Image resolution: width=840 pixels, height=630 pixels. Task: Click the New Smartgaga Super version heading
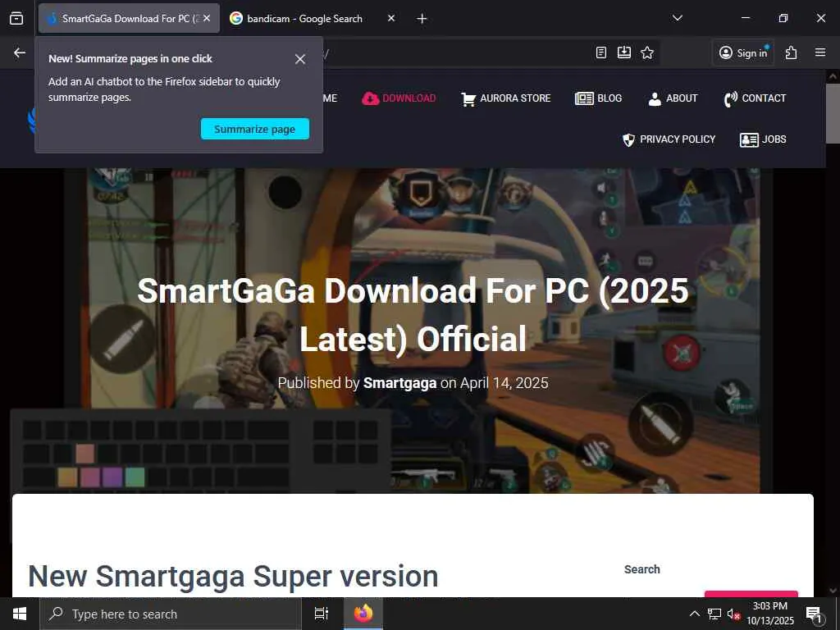(233, 577)
